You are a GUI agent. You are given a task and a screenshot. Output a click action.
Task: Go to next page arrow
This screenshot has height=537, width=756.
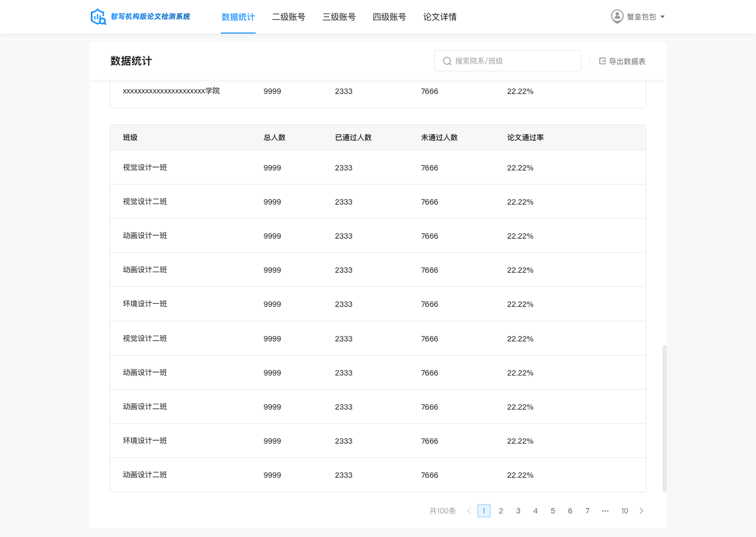click(641, 510)
